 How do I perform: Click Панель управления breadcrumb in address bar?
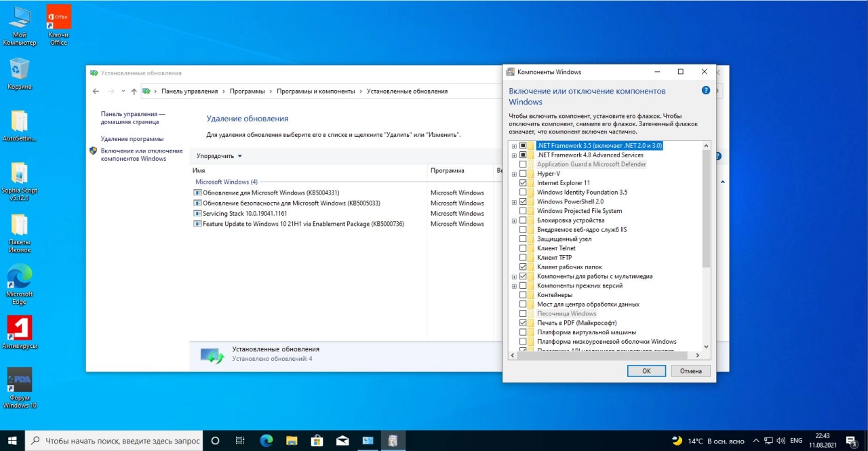click(190, 91)
